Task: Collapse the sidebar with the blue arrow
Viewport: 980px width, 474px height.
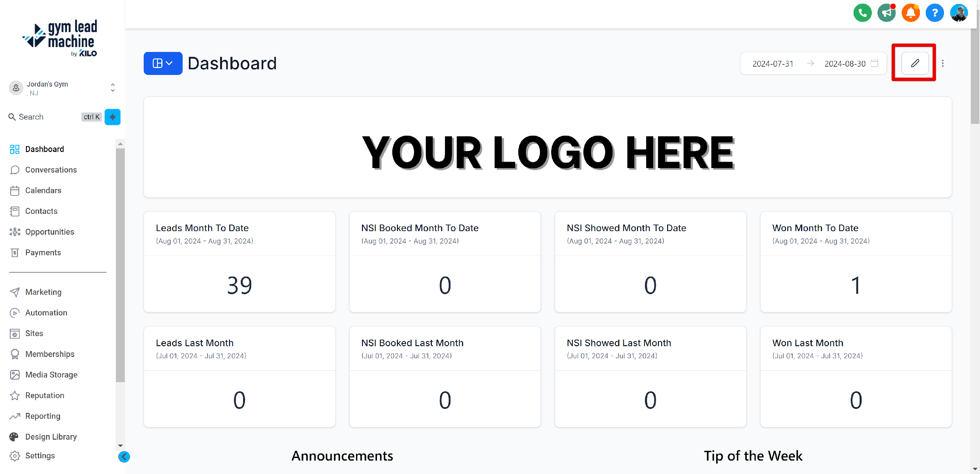Action: 124,456
